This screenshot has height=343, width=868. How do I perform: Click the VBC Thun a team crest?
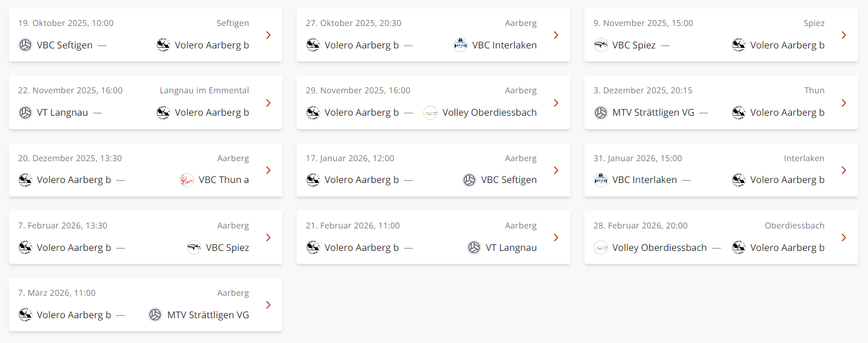[188, 179]
